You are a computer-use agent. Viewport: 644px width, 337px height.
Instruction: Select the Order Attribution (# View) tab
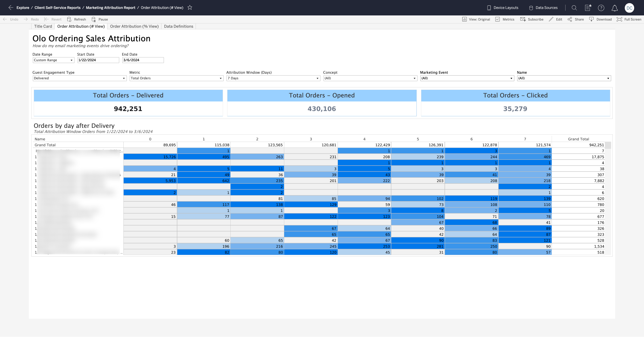(81, 26)
